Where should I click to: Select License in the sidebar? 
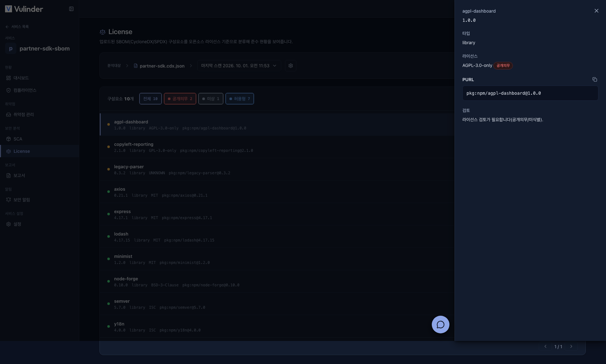tap(39, 151)
